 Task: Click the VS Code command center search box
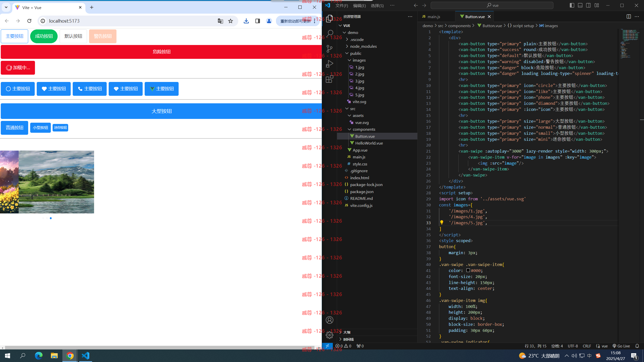492,5
